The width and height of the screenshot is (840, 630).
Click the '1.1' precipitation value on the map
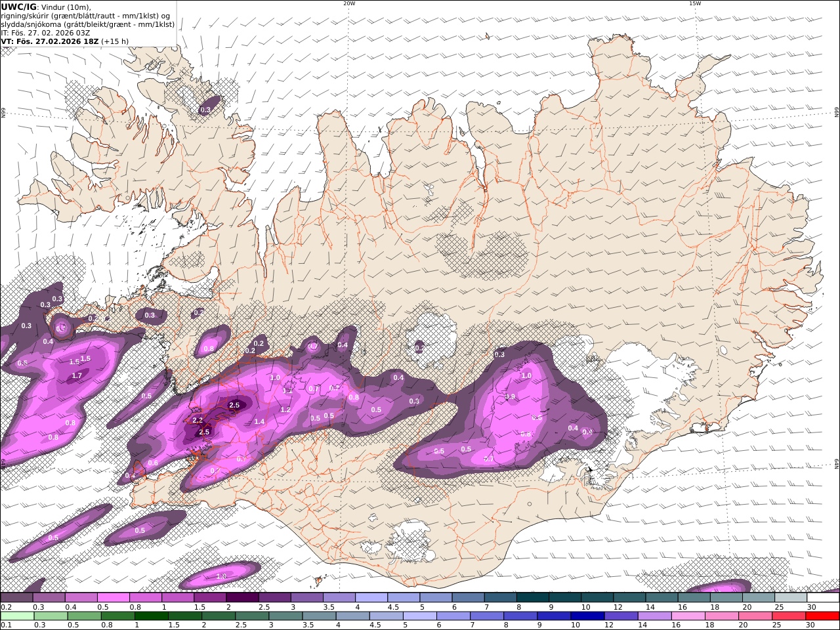287,390
